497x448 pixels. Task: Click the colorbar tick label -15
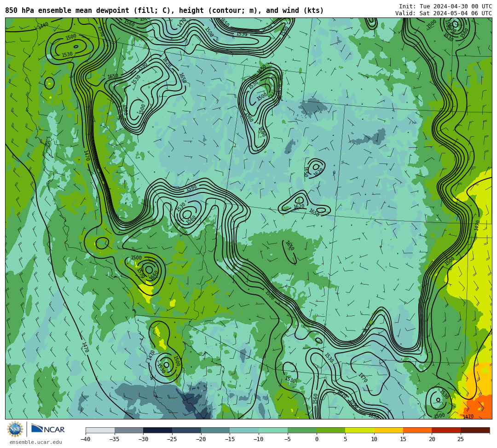230,439
